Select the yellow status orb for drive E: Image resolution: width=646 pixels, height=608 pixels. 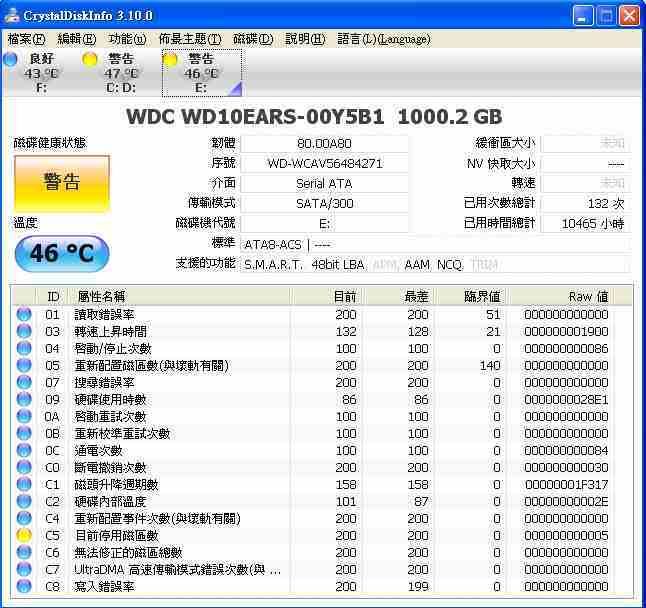pos(170,59)
